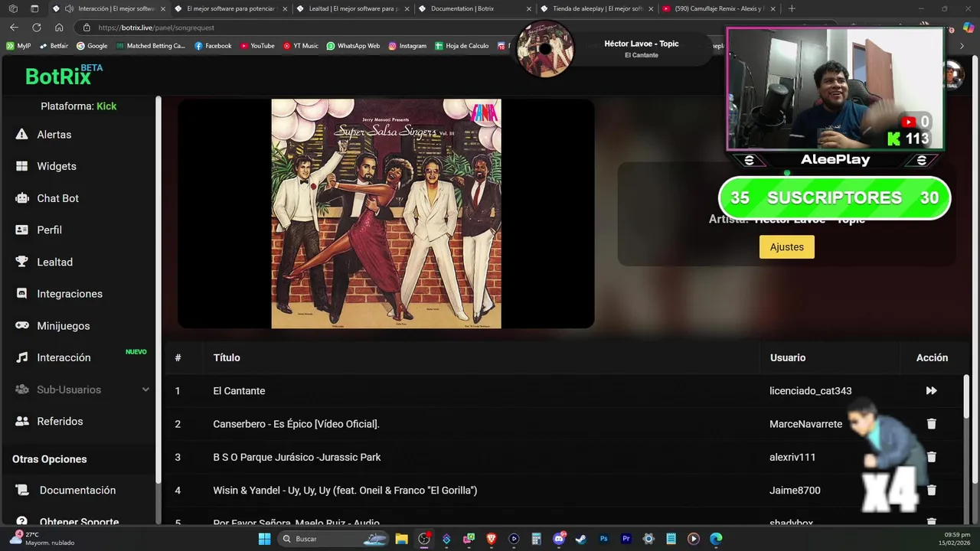This screenshot has width=980, height=551.
Task: Click the Sub-Usuarios group icon
Action: pyautogui.click(x=22, y=390)
